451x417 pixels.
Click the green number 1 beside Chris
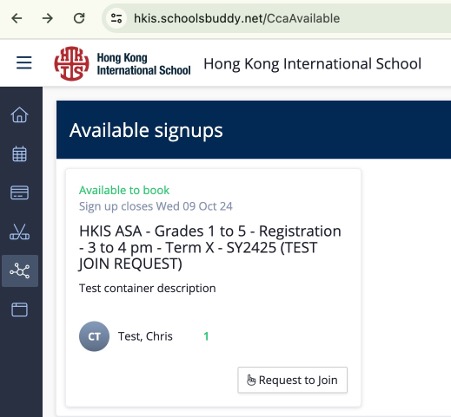pos(206,336)
